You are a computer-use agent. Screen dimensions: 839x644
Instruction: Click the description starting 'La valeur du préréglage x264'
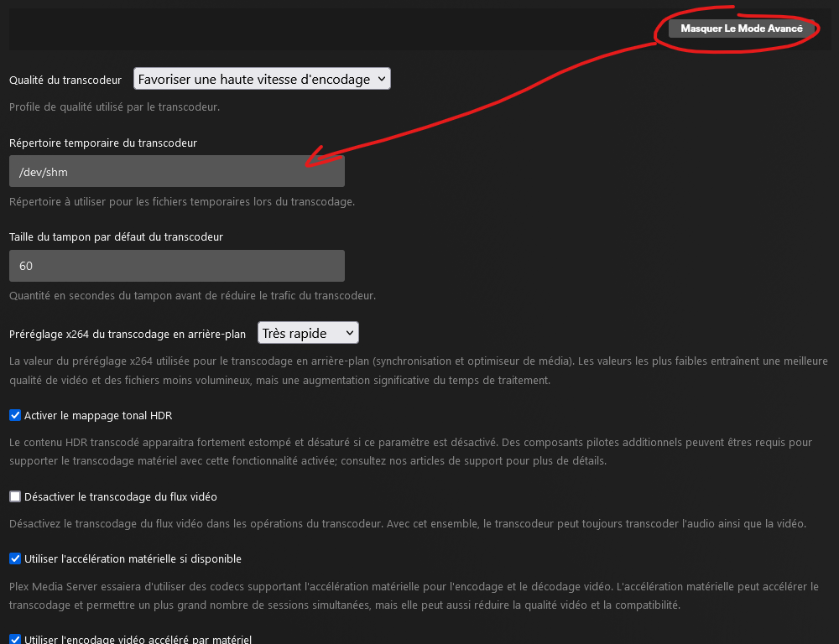[419, 371]
